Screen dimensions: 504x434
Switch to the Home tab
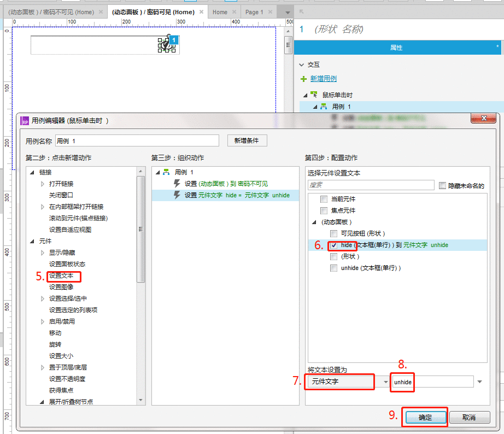pos(220,12)
